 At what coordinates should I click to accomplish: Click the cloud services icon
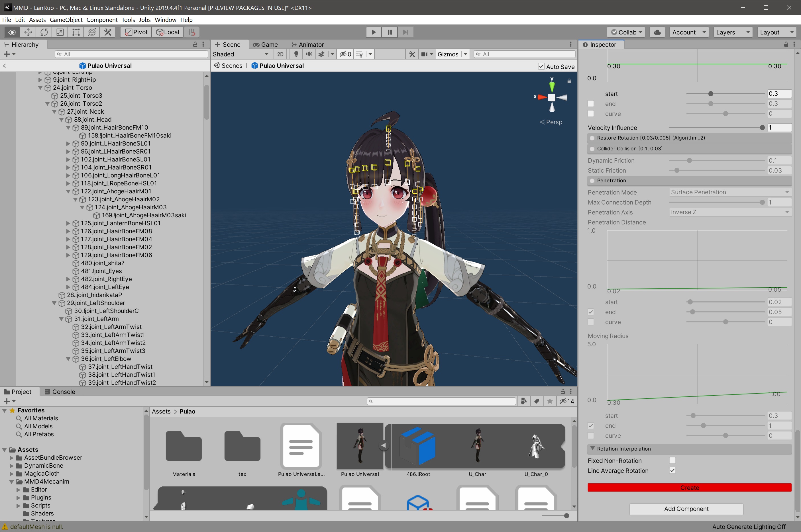pyautogui.click(x=657, y=32)
